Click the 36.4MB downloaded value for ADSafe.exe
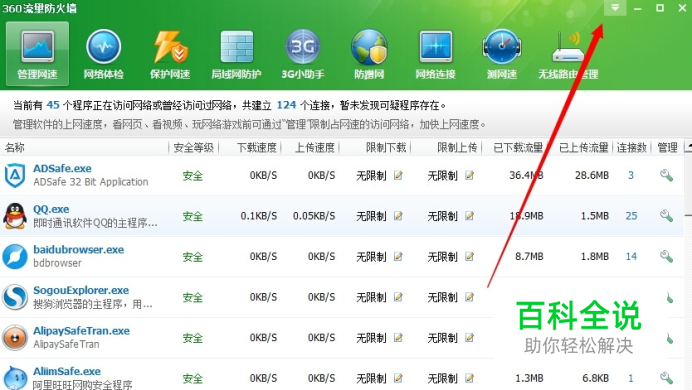The image size is (692, 390). click(x=526, y=175)
